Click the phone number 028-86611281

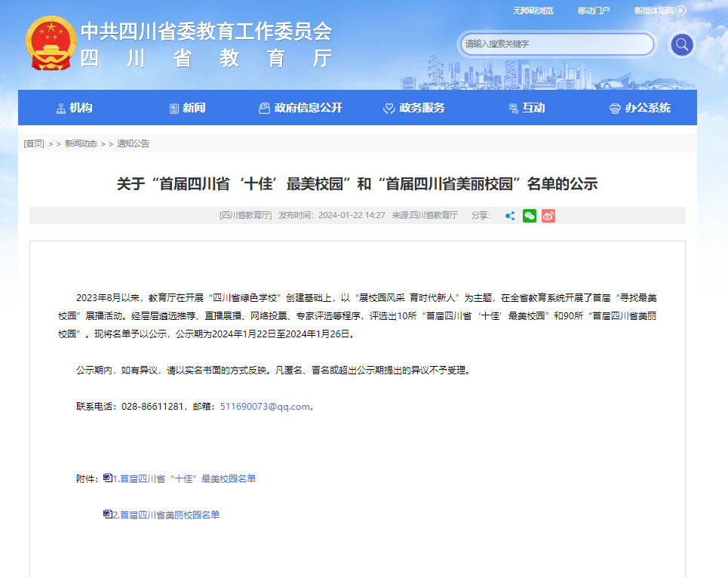click(x=152, y=407)
